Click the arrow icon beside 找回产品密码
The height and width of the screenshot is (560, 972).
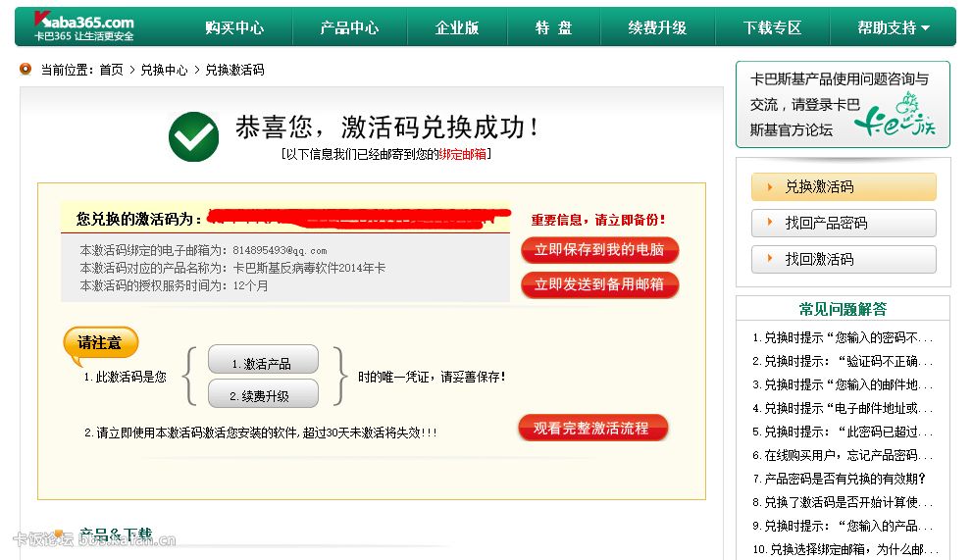click(x=770, y=222)
